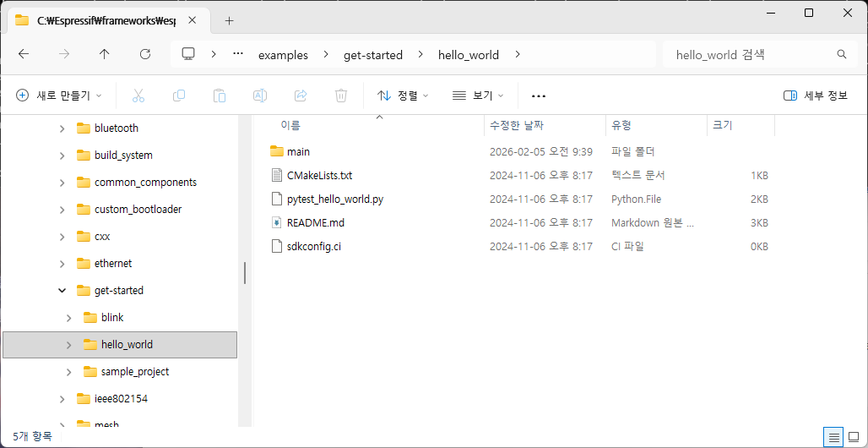Click the sdkconfig.ci file icon

coord(277,246)
